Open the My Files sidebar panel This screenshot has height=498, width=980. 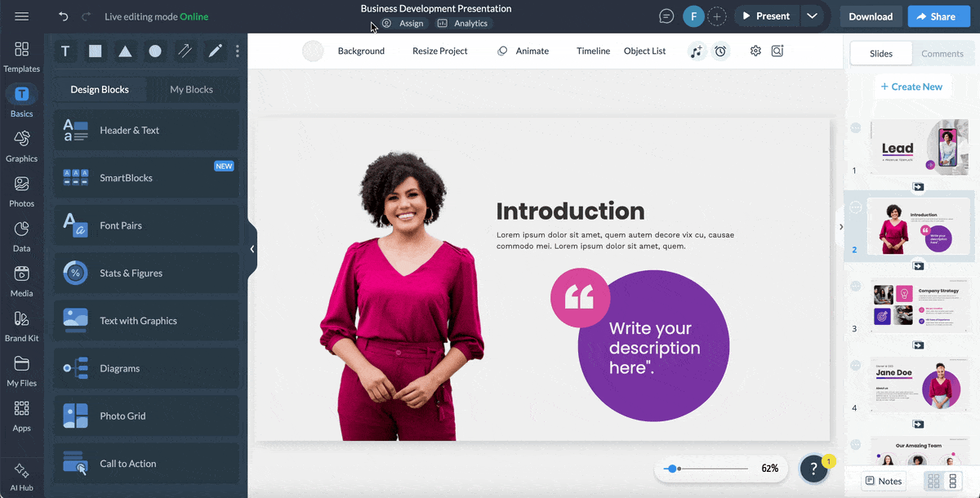coord(22,371)
